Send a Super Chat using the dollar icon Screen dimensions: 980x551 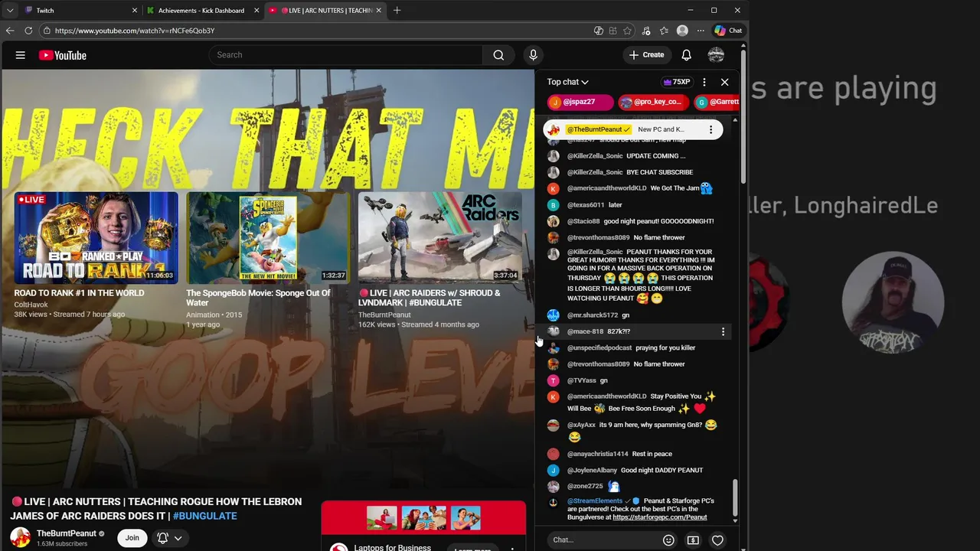click(693, 540)
